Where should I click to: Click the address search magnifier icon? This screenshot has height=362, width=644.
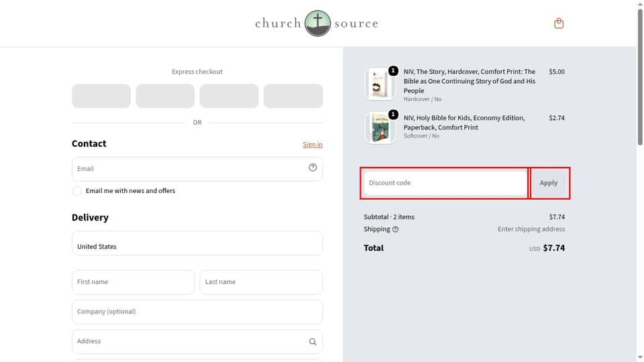tap(313, 341)
